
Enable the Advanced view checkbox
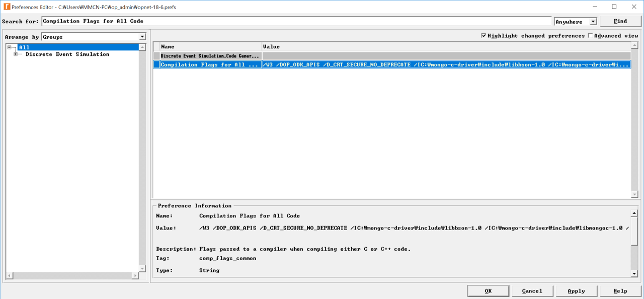click(x=590, y=35)
